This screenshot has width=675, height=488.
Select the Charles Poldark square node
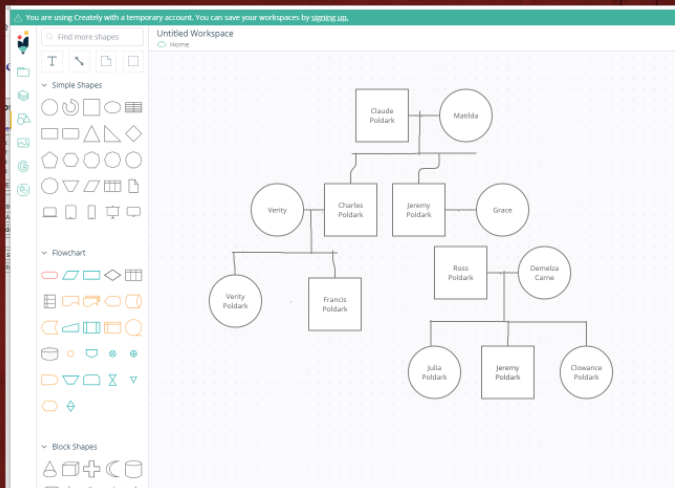(350, 210)
